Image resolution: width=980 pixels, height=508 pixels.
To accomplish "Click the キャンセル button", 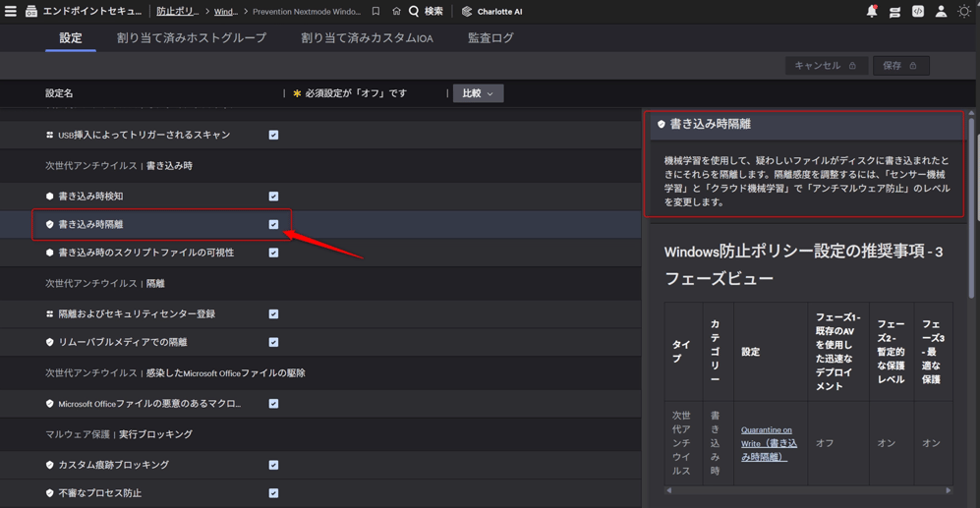I will (x=826, y=66).
